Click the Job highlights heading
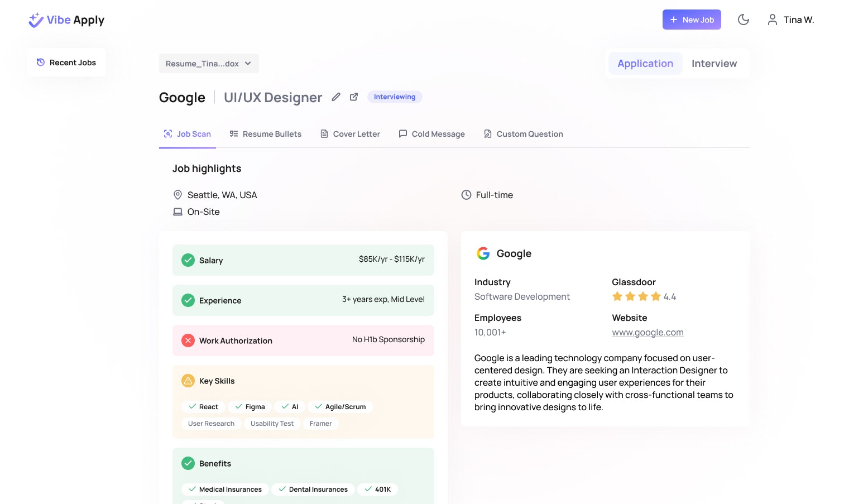Screen dimensions: 844x504 pos(207,169)
